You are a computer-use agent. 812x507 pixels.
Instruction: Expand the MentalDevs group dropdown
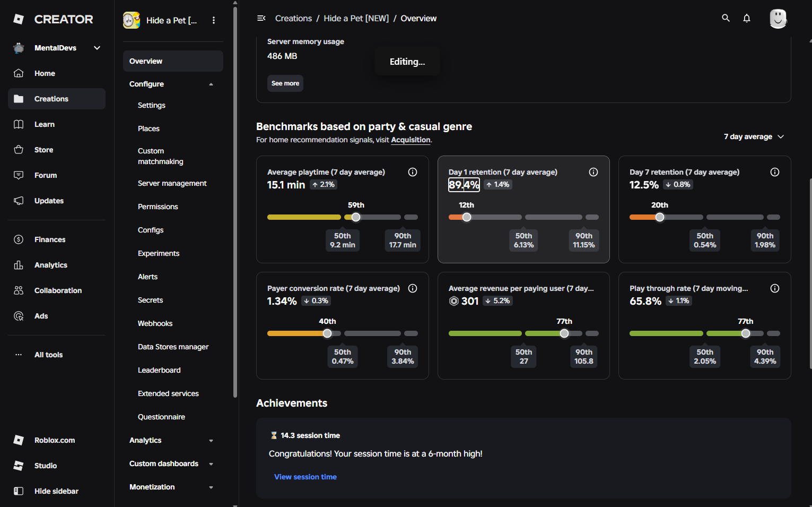tap(97, 48)
